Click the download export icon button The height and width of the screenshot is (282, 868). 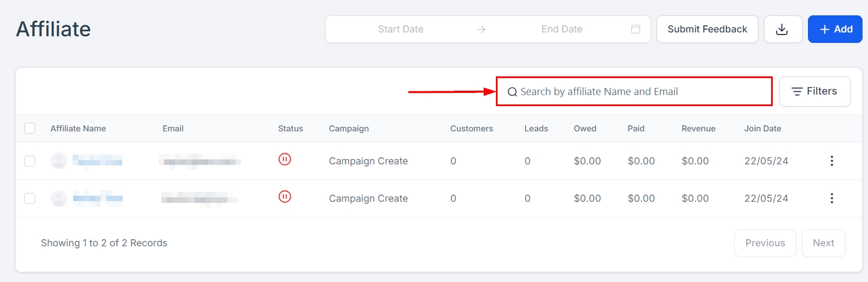782,29
